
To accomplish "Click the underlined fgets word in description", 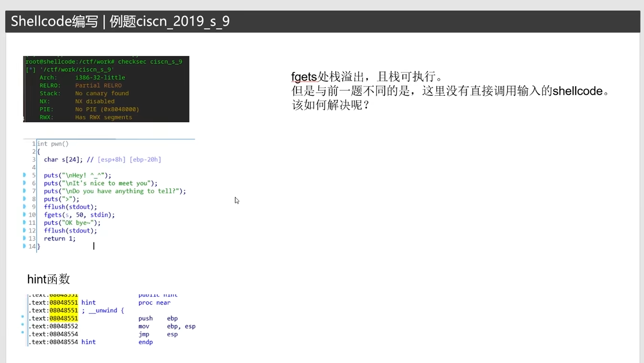I will click(x=304, y=77).
